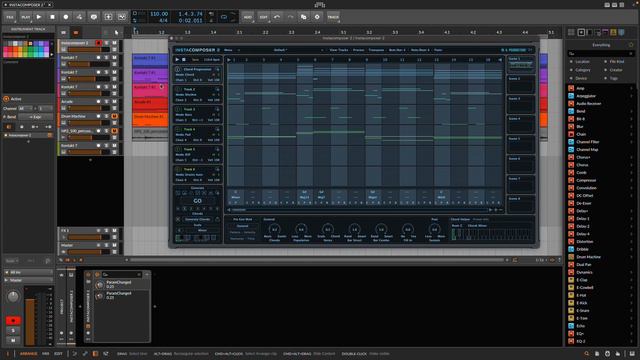Open the EDIT menu
This screenshot has width=640, height=360.
point(263,17)
